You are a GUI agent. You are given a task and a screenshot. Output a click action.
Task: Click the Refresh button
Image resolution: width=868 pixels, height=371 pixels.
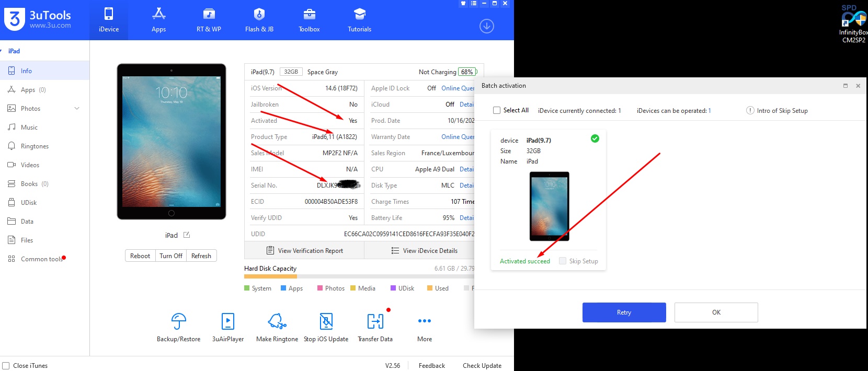point(201,256)
